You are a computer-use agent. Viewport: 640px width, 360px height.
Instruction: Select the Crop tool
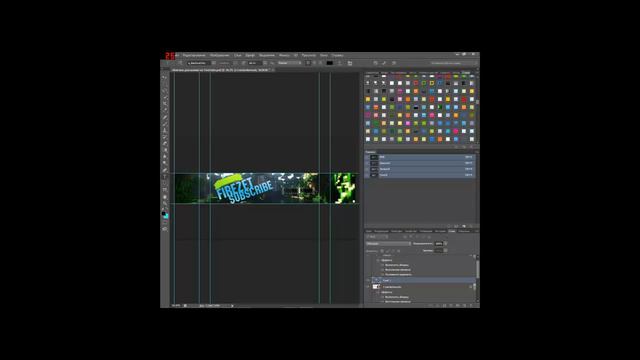coord(165,104)
